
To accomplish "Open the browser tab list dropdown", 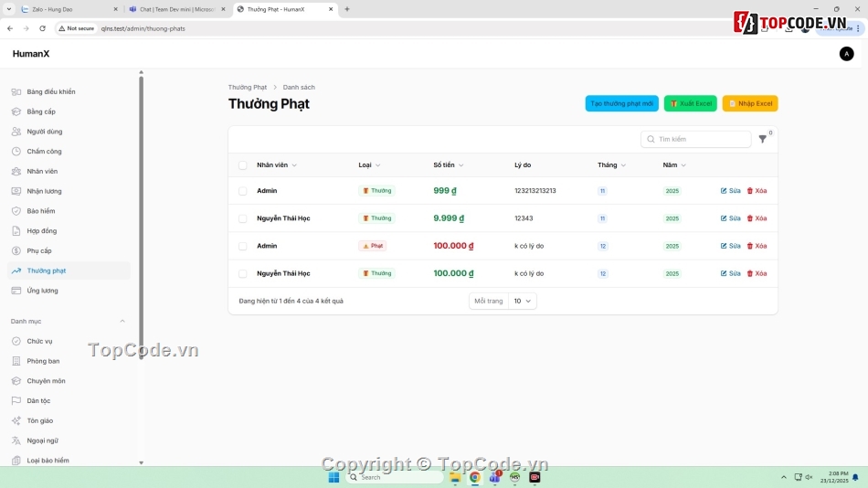I will (x=9, y=9).
